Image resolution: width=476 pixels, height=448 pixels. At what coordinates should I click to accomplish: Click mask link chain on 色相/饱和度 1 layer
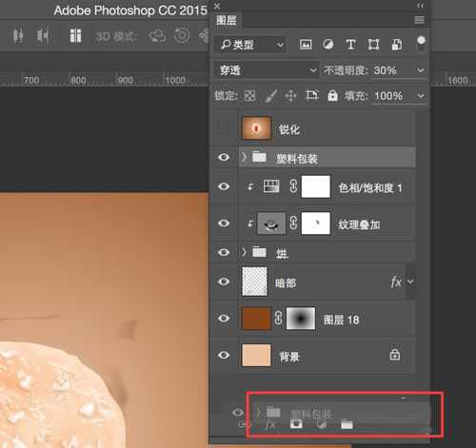tap(293, 186)
